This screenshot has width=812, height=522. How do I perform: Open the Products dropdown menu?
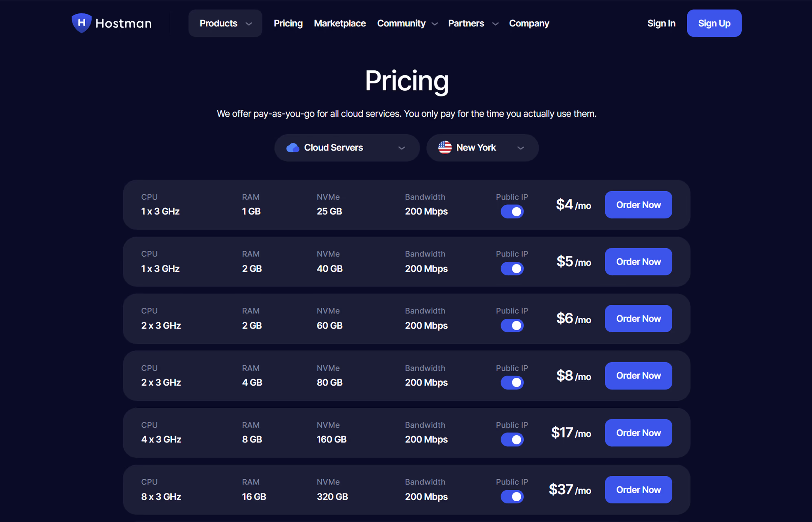(x=225, y=23)
